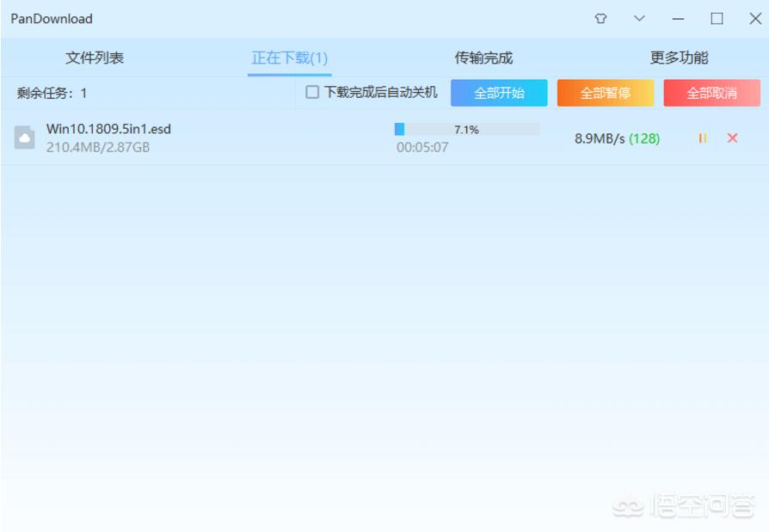
Task: Open the 传输完成 tab
Action: click(483, 58)
